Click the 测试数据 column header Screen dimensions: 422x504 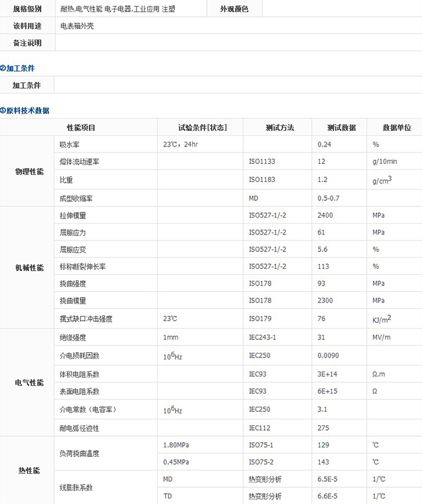(x=341, y=128)
